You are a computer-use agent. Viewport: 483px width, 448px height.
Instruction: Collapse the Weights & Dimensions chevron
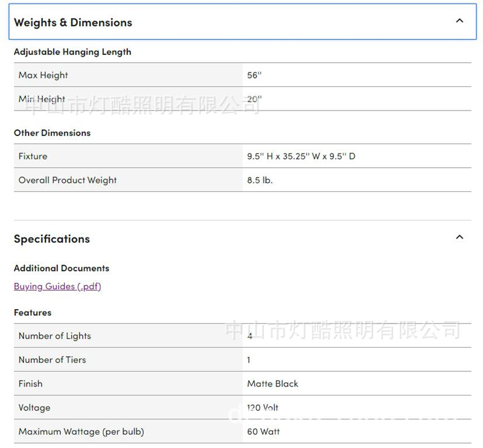[459, 21]
